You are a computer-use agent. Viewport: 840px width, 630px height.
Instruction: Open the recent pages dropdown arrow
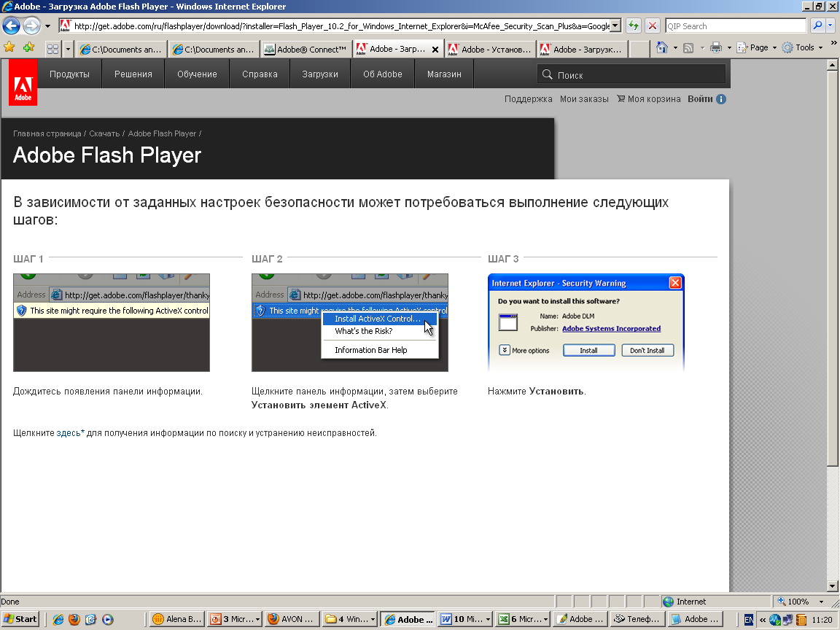point(47,26)
